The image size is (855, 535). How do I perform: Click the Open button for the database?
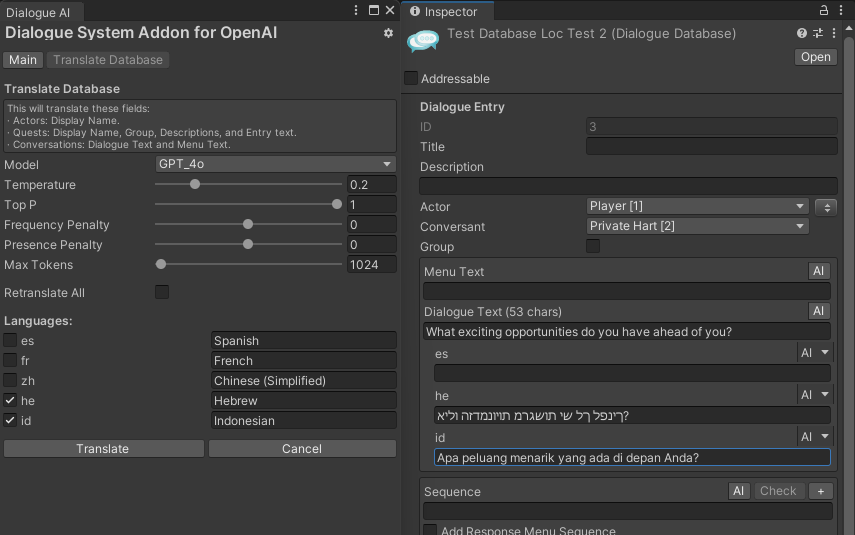click(815, 57)
